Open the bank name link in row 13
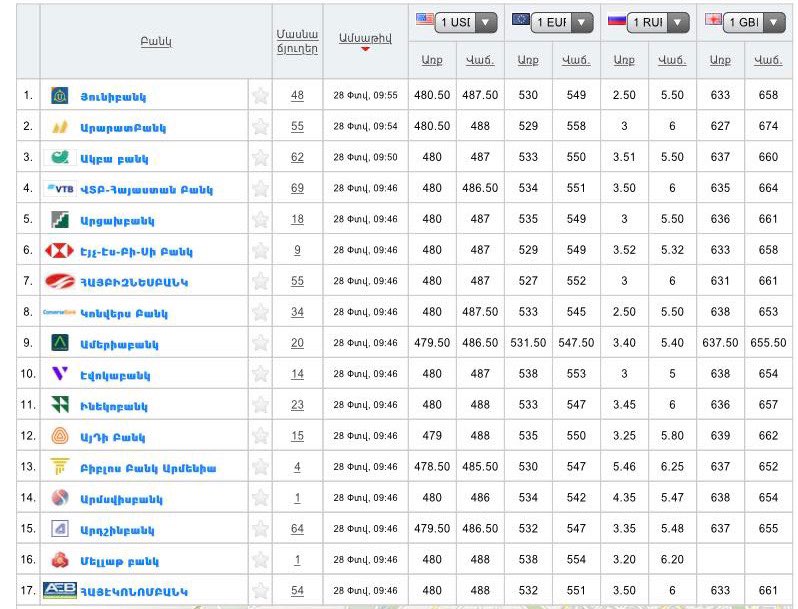798x609 pixels. (148, 468)
